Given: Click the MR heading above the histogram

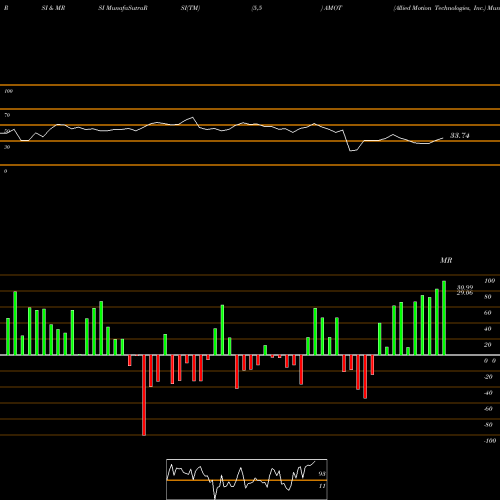Looking at the screenshot, I should pyautogui.click(x=446, y=260).
